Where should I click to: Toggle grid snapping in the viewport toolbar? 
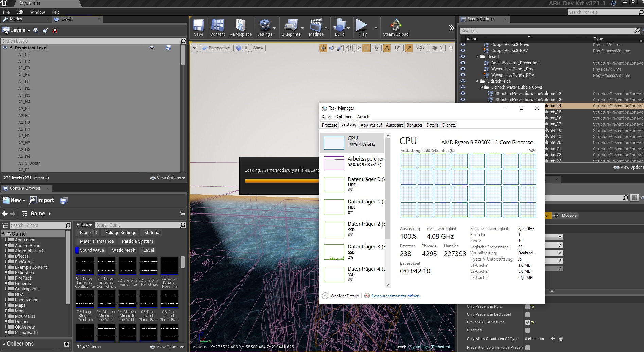[x=366, y=48]
